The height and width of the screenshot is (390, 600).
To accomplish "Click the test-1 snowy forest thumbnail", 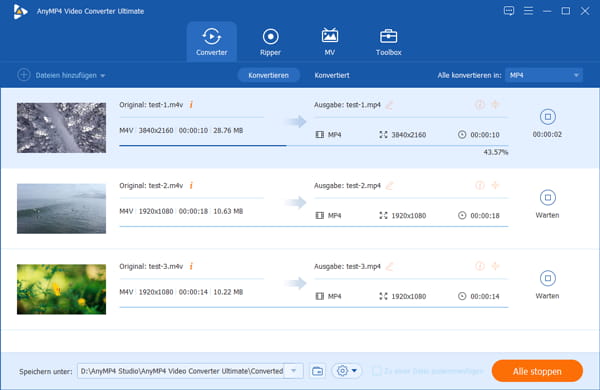I will click(x=61, y=127).
